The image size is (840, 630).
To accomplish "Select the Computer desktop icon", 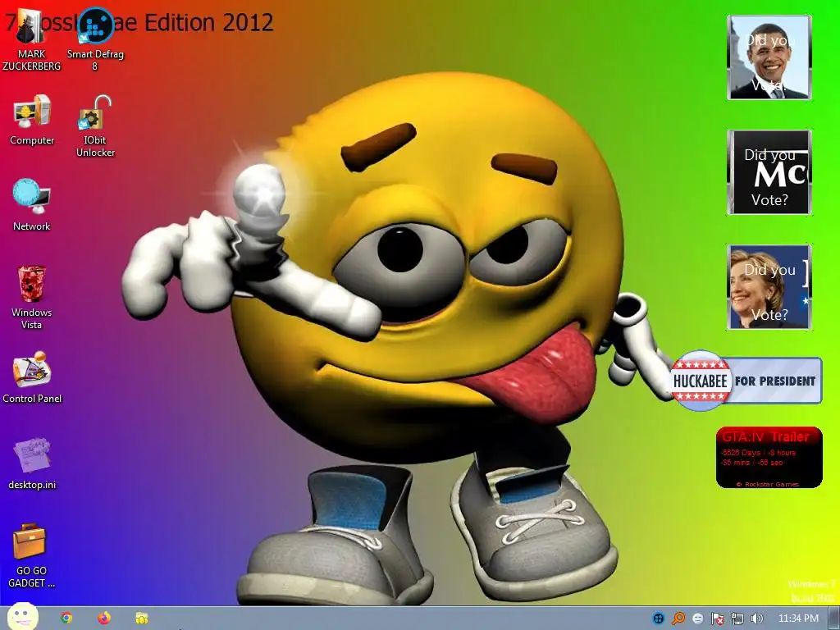I will click(x=32, y=120).
